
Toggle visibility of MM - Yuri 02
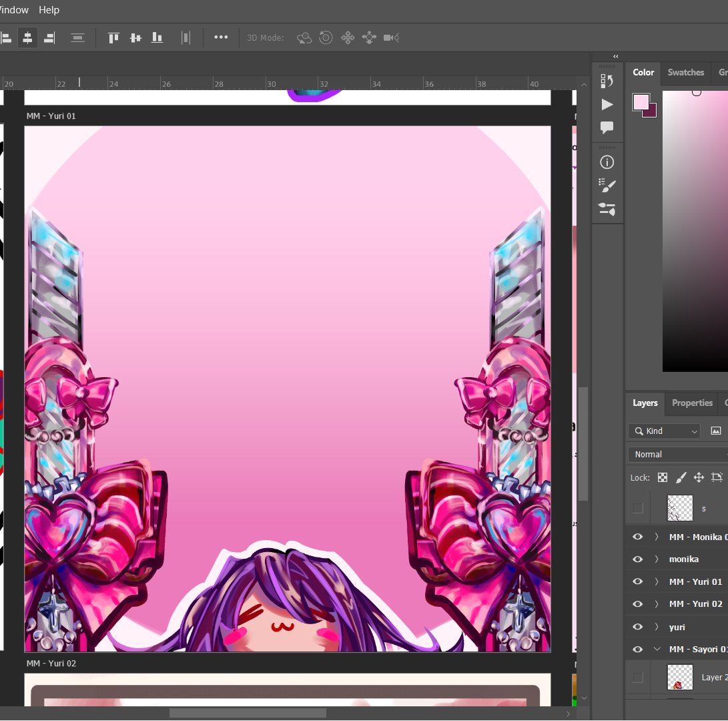pyautogui.click(x=638, y=604)
